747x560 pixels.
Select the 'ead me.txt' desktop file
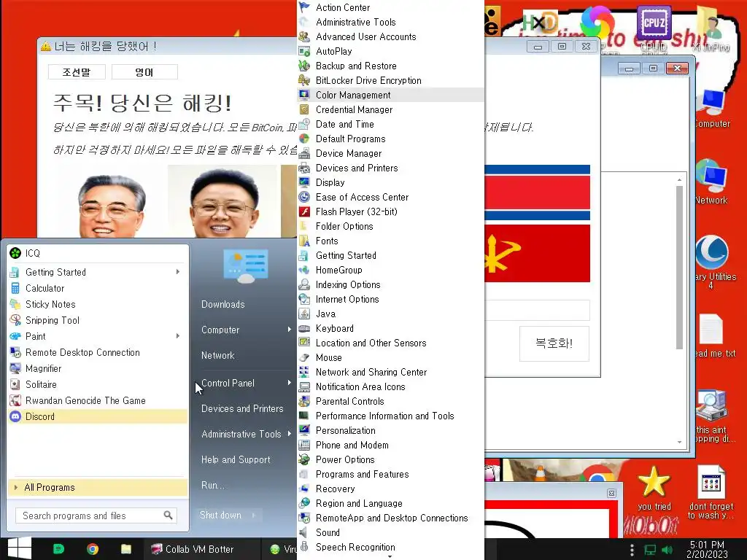click(713, 335)
